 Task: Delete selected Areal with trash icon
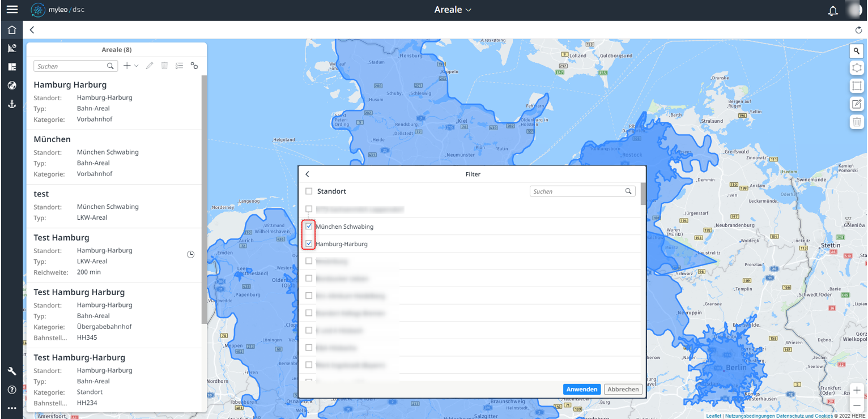click(164, 66)
